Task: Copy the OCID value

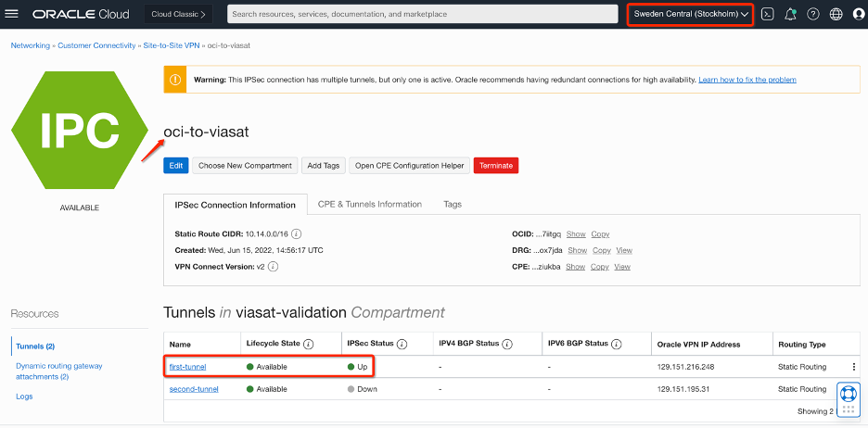Action: (600, 234)
